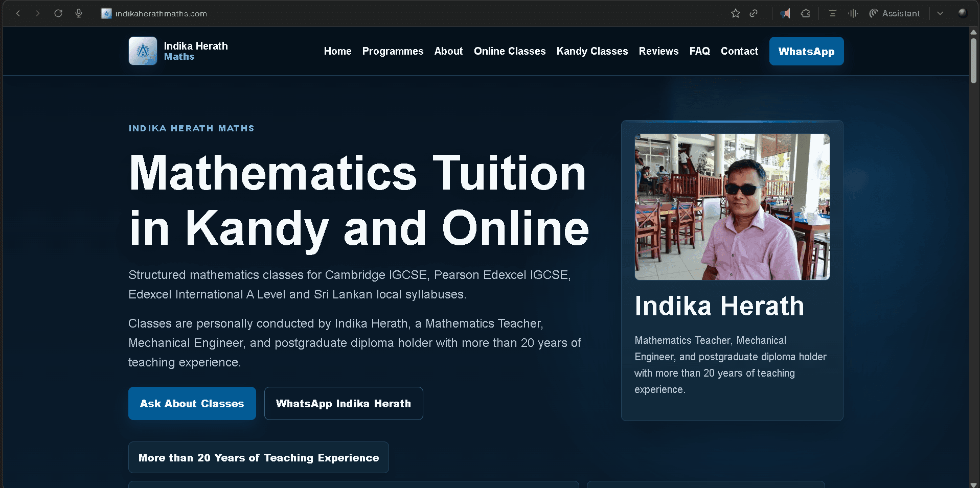Click the vertical scrollbar thumb

point(973,60)
